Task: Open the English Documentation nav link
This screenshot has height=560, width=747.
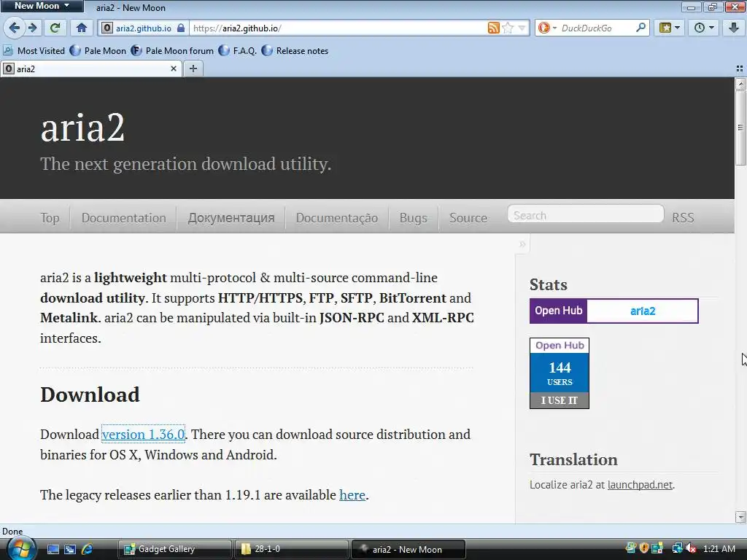Action: 124,217
